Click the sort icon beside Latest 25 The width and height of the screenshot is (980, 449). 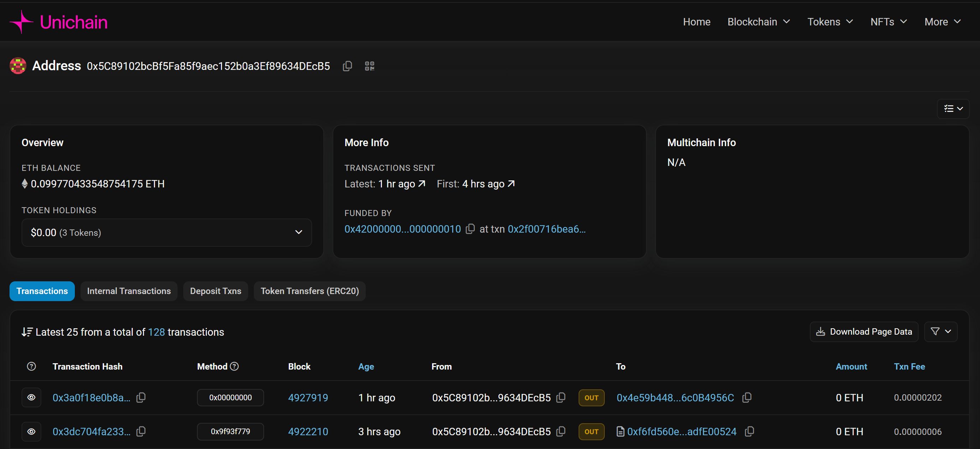click(x=27, y=332)
